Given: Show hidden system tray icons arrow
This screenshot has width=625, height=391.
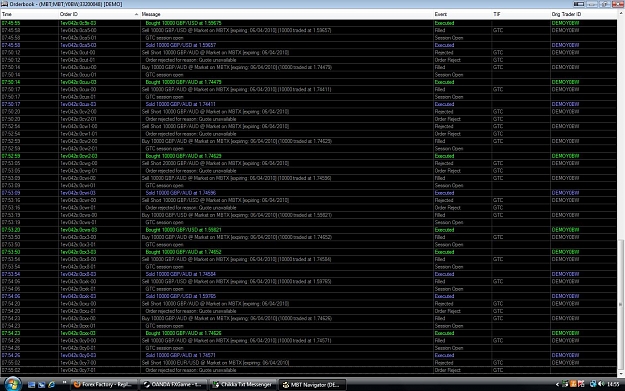Looking at the screenshot, I should 557,385.
